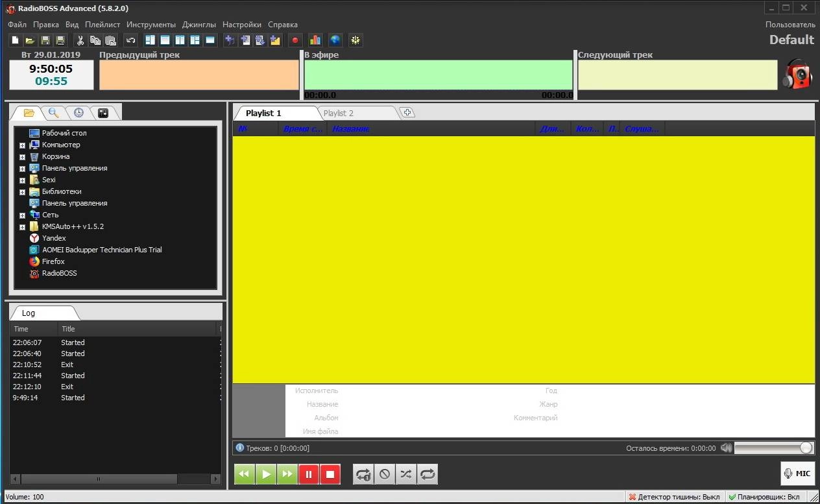Image resolution: width=820 pixels, height=504 pixels.
Task: Click the add-folder playlist tool icon
Action: [x=275, y=40]
